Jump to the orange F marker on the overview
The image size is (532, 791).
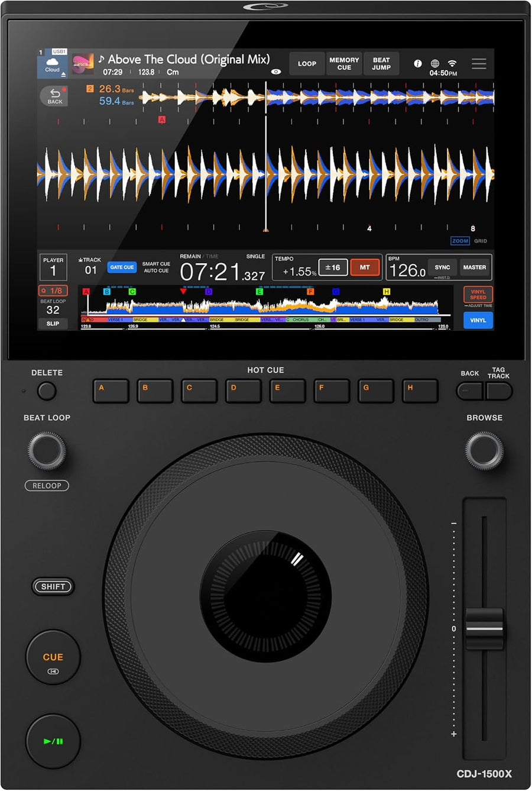click(x=310, y=292)
